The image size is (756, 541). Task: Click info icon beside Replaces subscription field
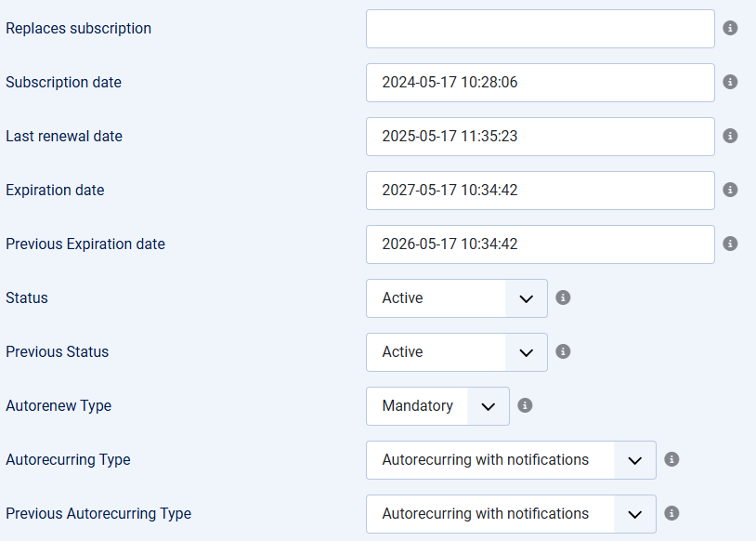730,28
